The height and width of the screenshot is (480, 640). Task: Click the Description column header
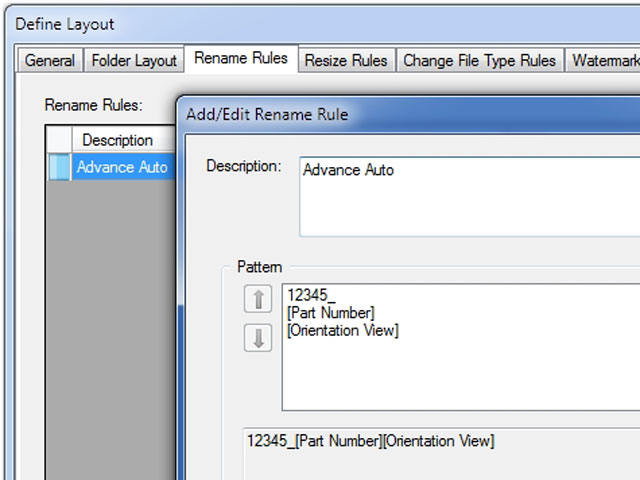tap(117, 140)
